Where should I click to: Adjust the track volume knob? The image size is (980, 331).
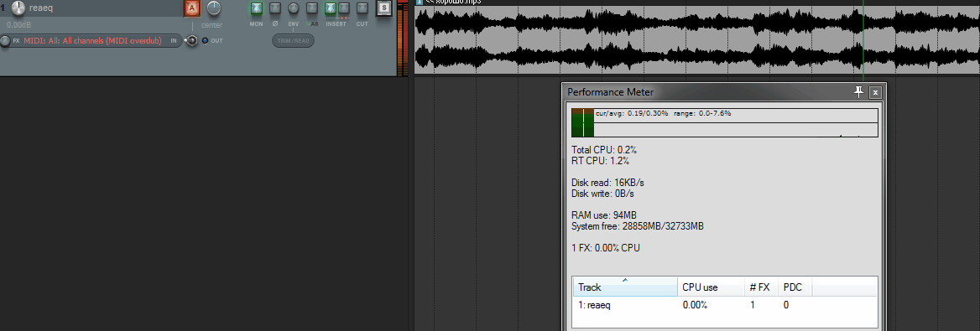(x=18, y=8)
